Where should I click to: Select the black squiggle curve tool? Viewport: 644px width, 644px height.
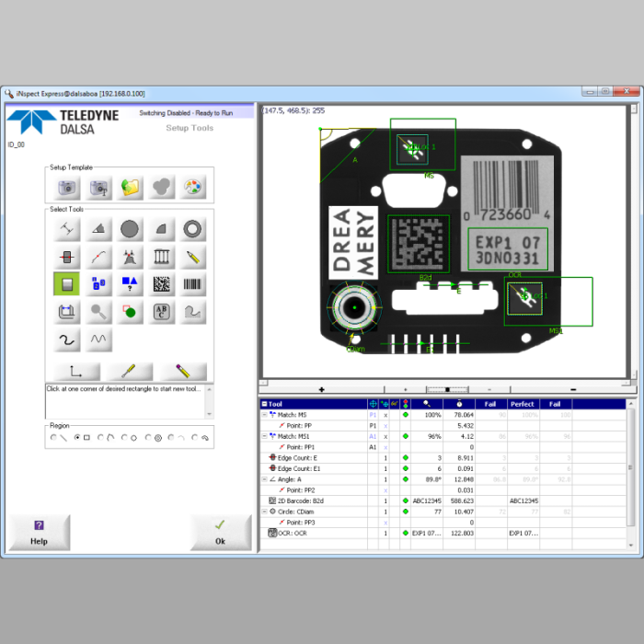coord(66,339)
